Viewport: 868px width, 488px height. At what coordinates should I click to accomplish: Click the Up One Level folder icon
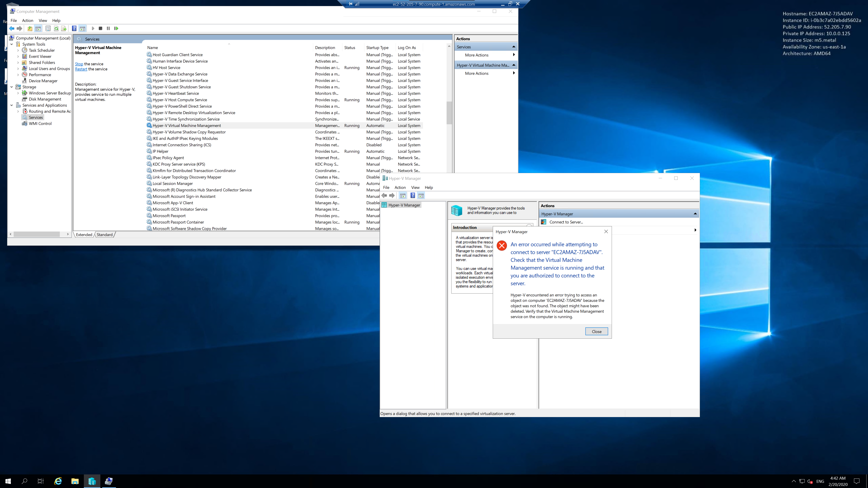click(x=30, y=29)
